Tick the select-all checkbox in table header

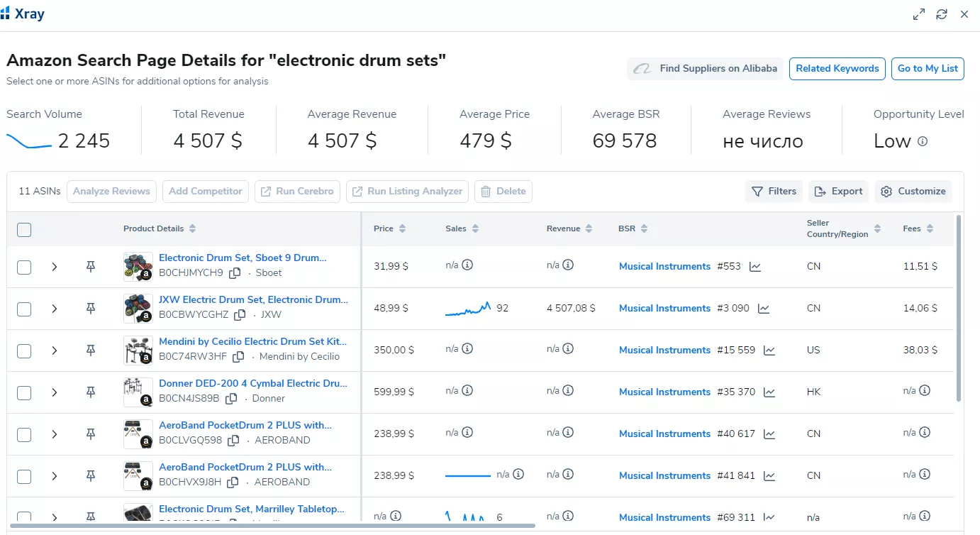24,229
